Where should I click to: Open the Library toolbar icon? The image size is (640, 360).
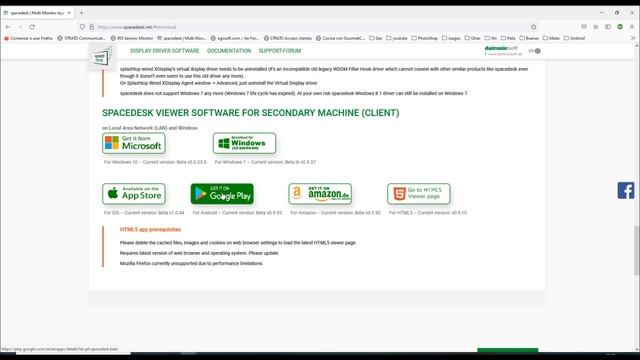596,27
